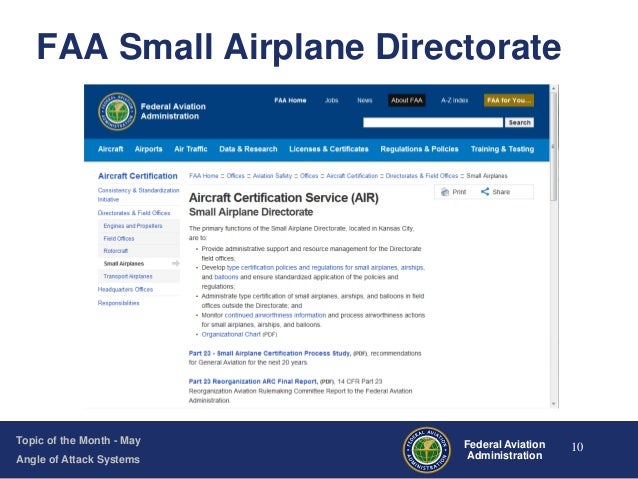Open the Air Traffic menu item
Viewport: 638px width, 479px height.
pos(191,149)
